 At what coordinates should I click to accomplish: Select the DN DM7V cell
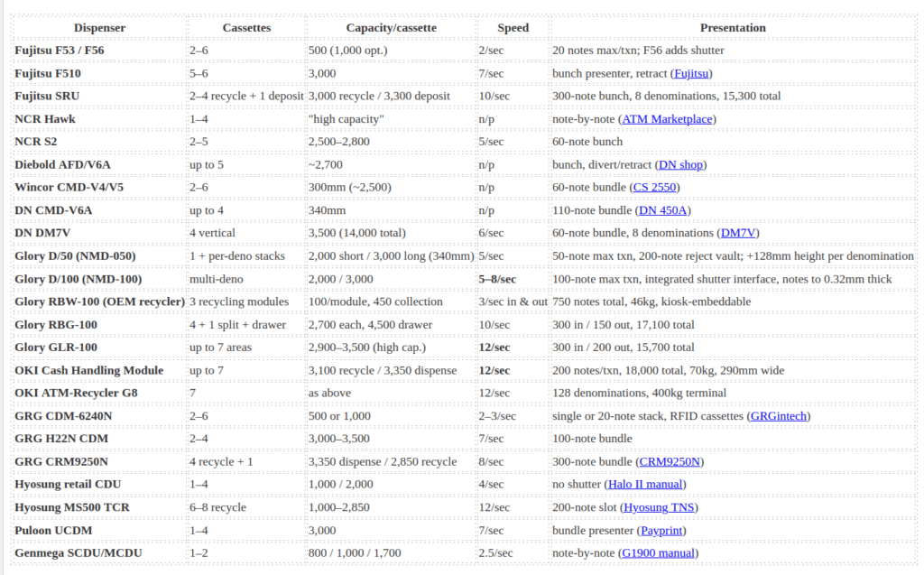point(99,233)
